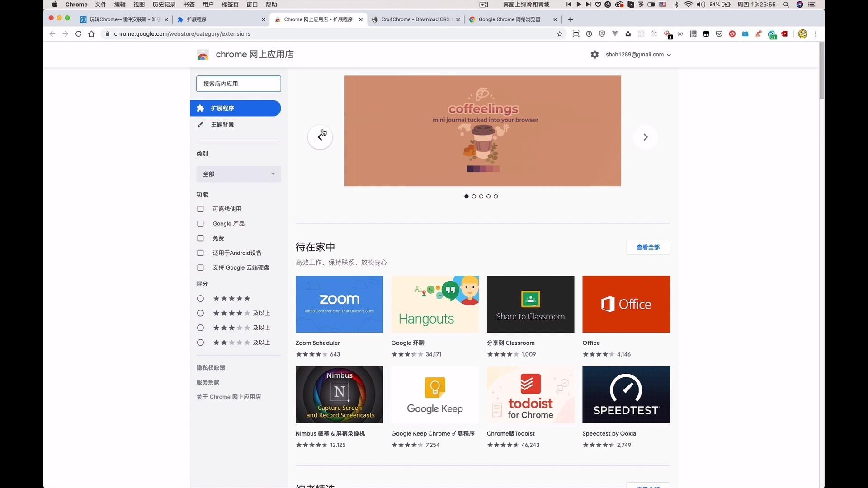Open the Unsplash extension icon

pos(628,34)
